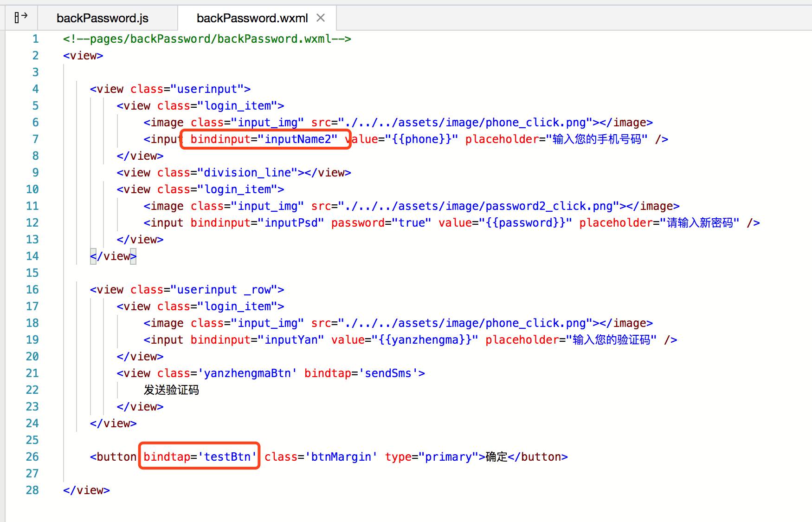Click the opening <view> tag on line 2
812x522 pixels.
tap(83, 56)
